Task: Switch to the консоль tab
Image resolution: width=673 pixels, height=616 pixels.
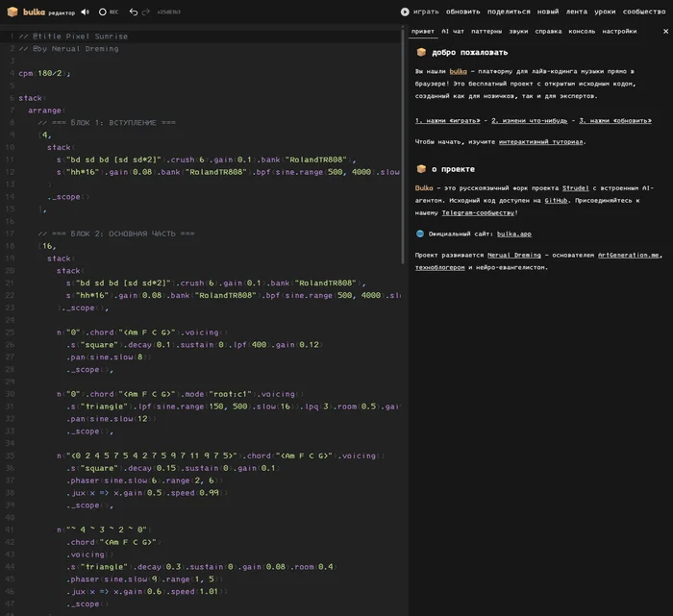Action: (x=582, y=32)
